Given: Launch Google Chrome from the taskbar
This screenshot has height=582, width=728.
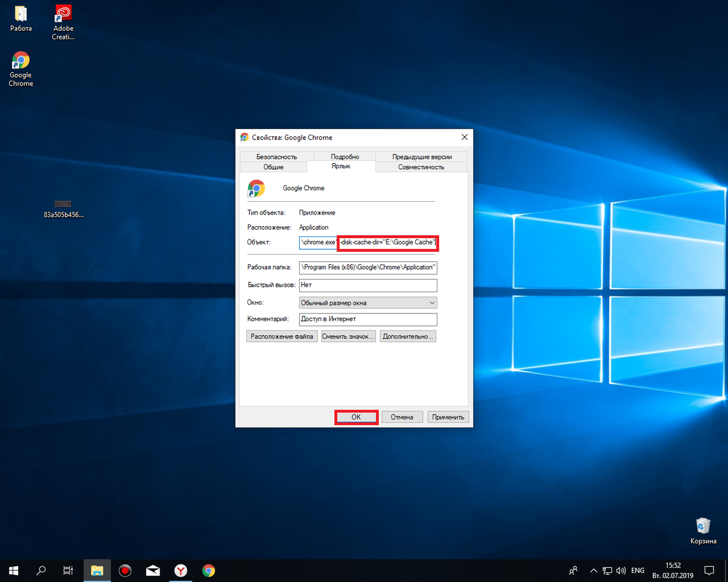Looking at the screenshot, I should click(209, 570).
